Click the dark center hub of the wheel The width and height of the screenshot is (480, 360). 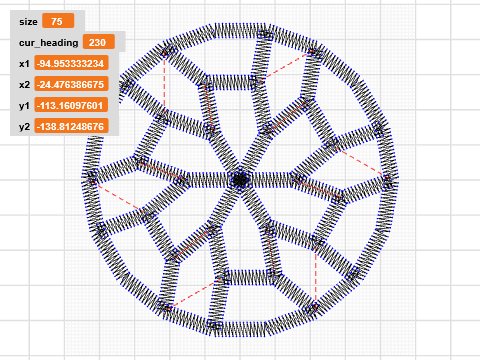(x=240, y=180)
